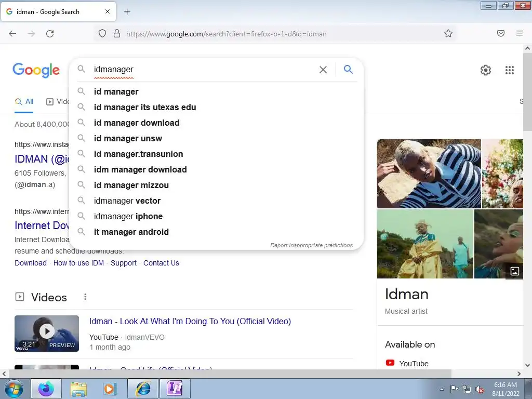This screenshot has height=399, width=532.
Task: Open the IDMAN Instagram result
Action: pyautogui.click(x=42, y=159)
